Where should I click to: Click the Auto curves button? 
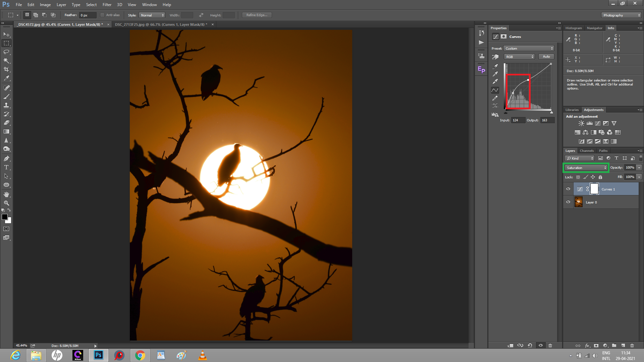546,57
